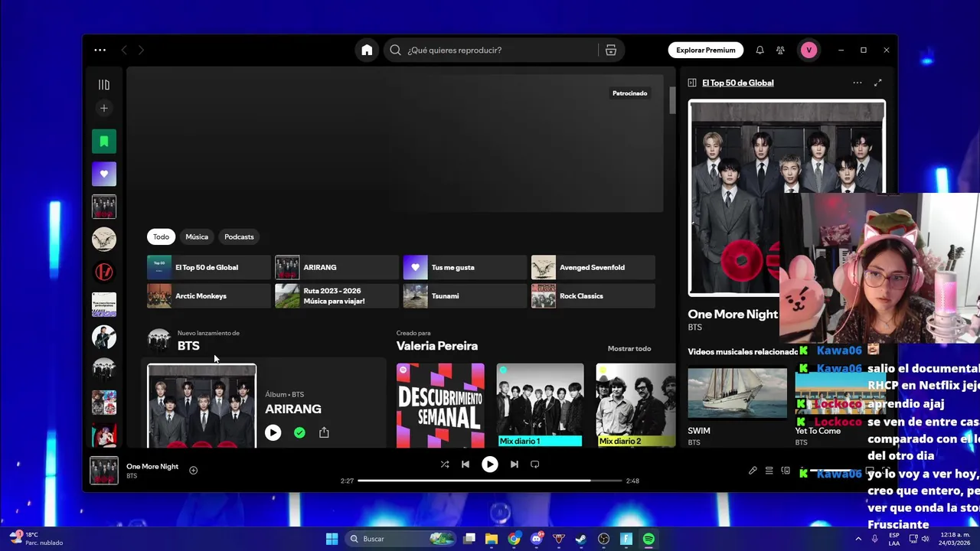Toggle repeat mode
Viewport: 980px width, 551px height.
pyautogui.click(x=535, y=464)
